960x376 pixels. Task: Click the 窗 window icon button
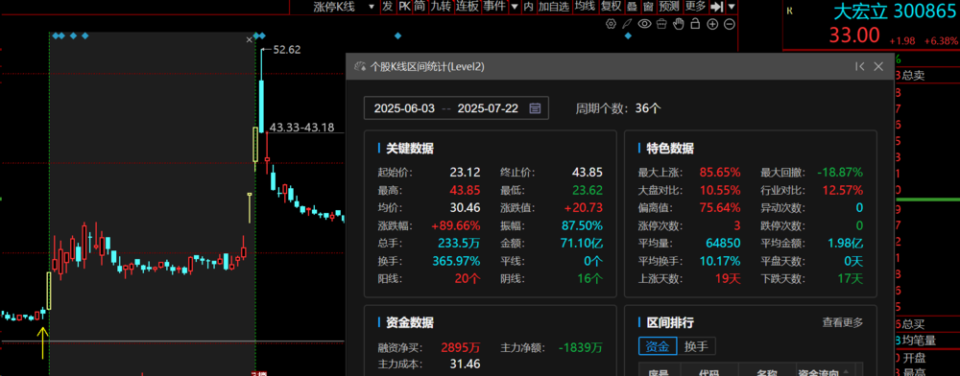(x=648, y=6)
